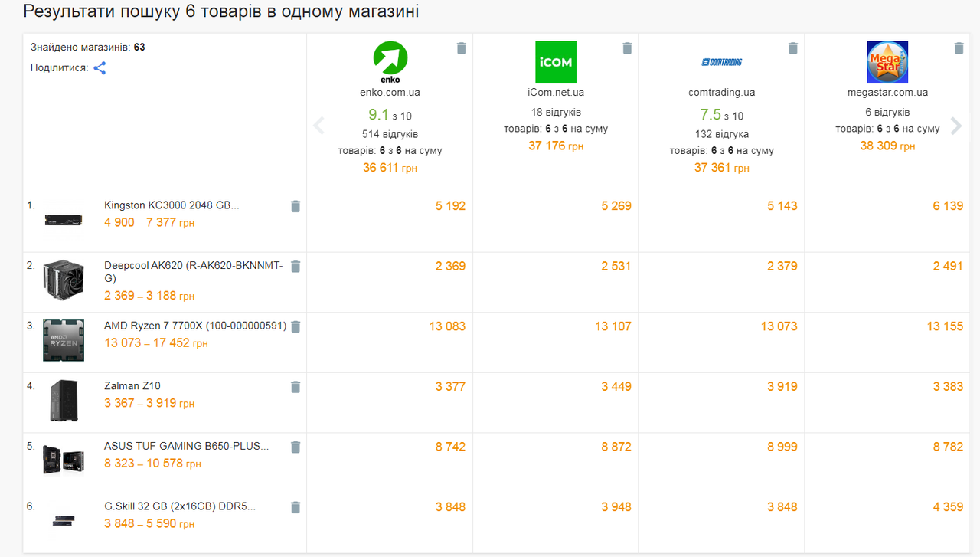Delete Deepcool AK620 product from list
980x557 pixels.
coord(296,267)
